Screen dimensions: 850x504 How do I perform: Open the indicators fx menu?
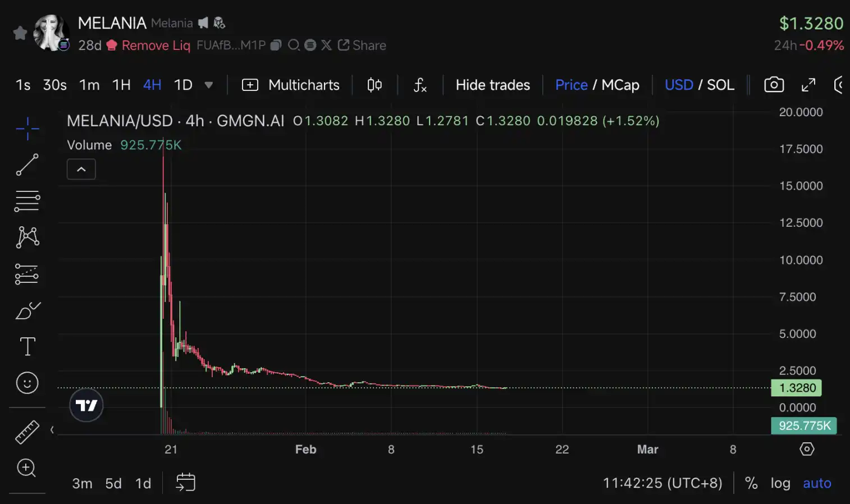coord(420,85)
